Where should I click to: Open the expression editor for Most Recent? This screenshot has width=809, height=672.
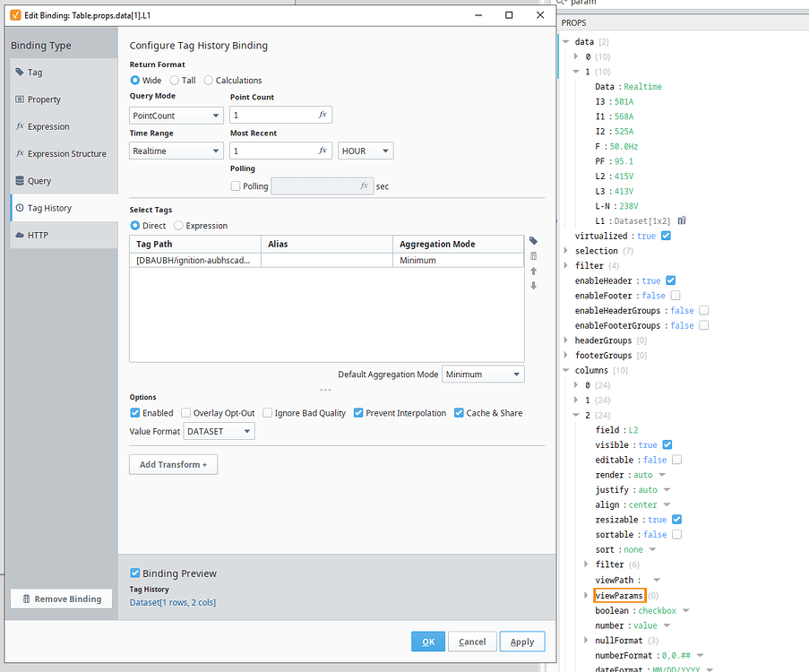click(x=323, y=151)
